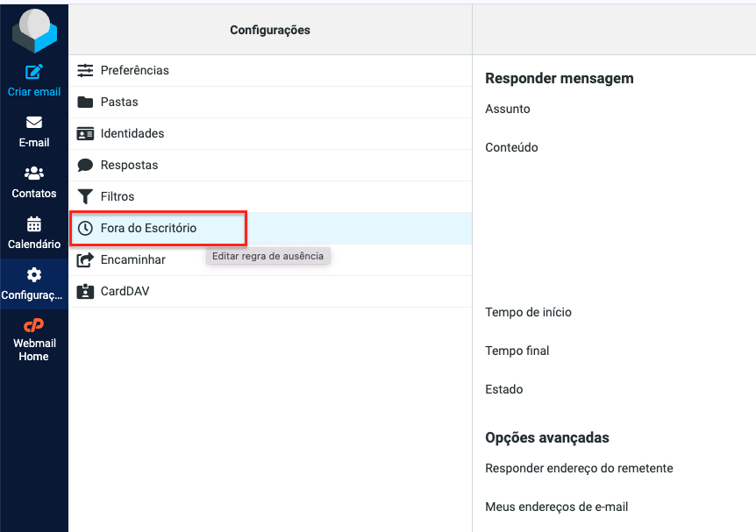Click the Respostas speech bubble icon

(85, 165)
